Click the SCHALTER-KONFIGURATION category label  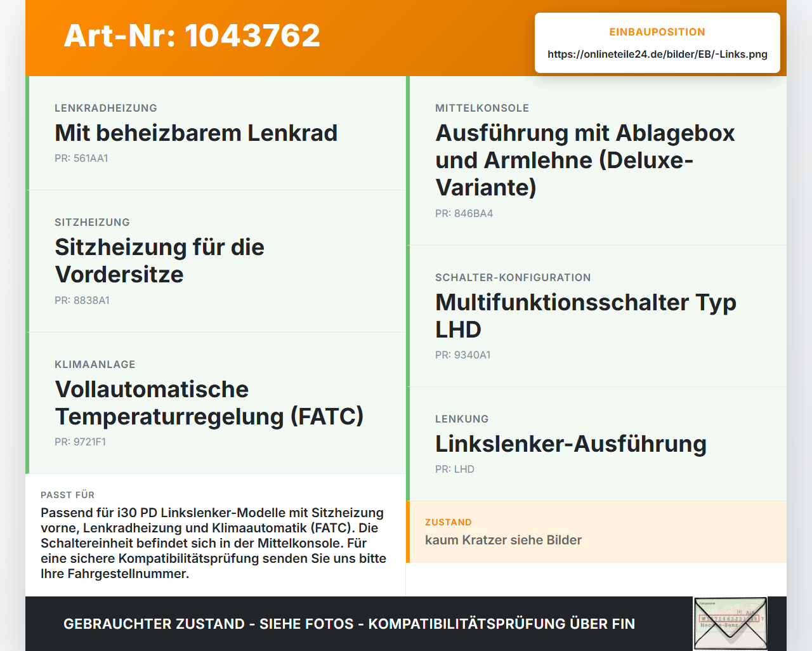513,277
